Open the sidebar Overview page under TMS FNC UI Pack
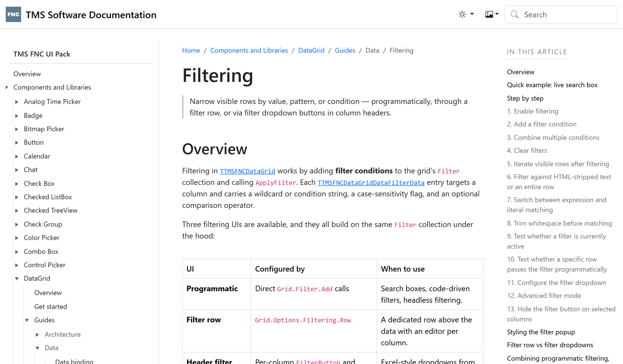Screen dimensions: 623x364 [27, 74]
